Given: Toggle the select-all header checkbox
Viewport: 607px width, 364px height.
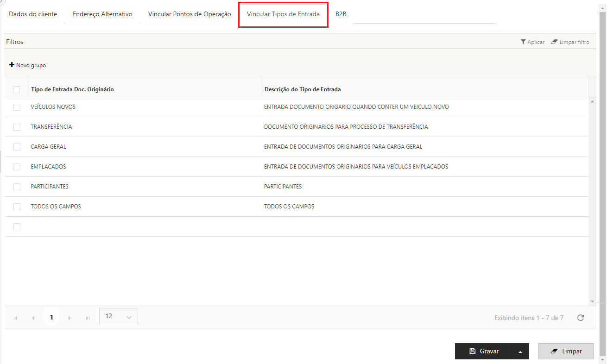Looking at the screenshot, I should pyautogui.click(x=17, y=89).
